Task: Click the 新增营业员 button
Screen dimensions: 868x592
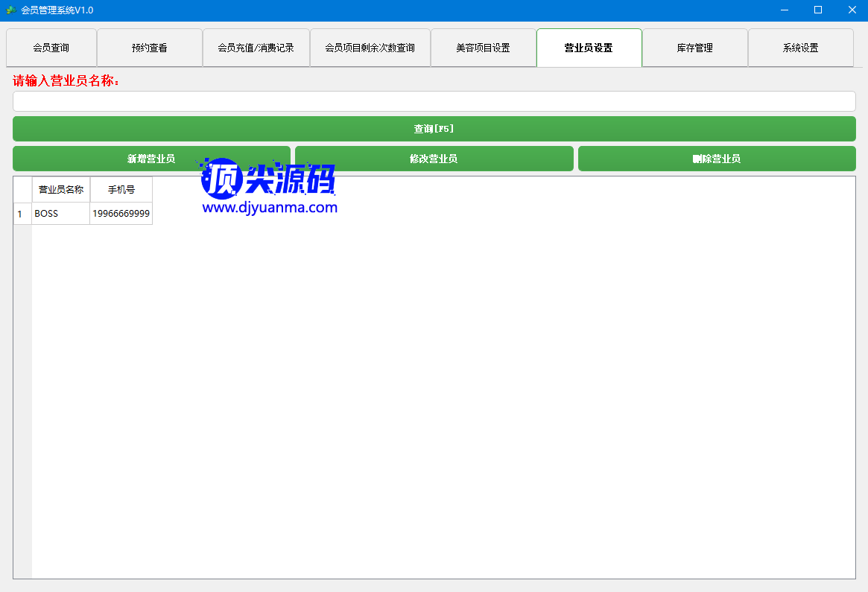Action: [x=151, y=159]
